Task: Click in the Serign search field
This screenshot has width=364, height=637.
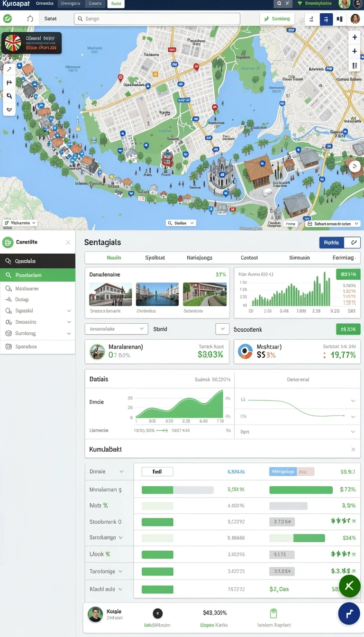Action: [157, 19]
